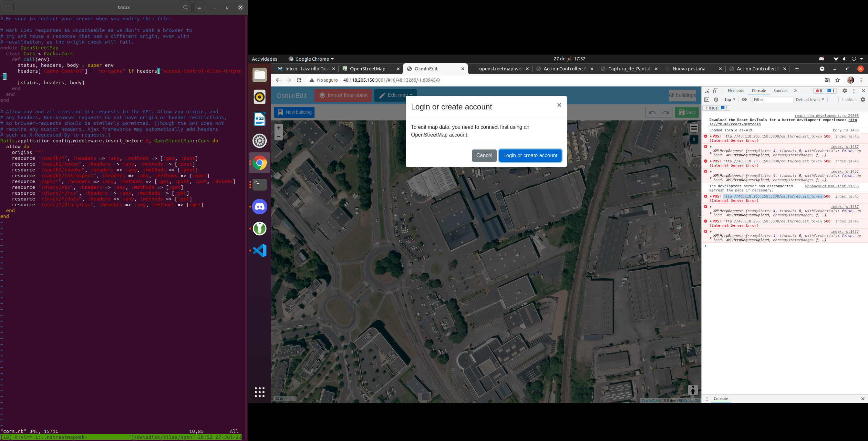Redo last map edit
The width and height of the screenshot is (868, 441).
pos(666,112)
